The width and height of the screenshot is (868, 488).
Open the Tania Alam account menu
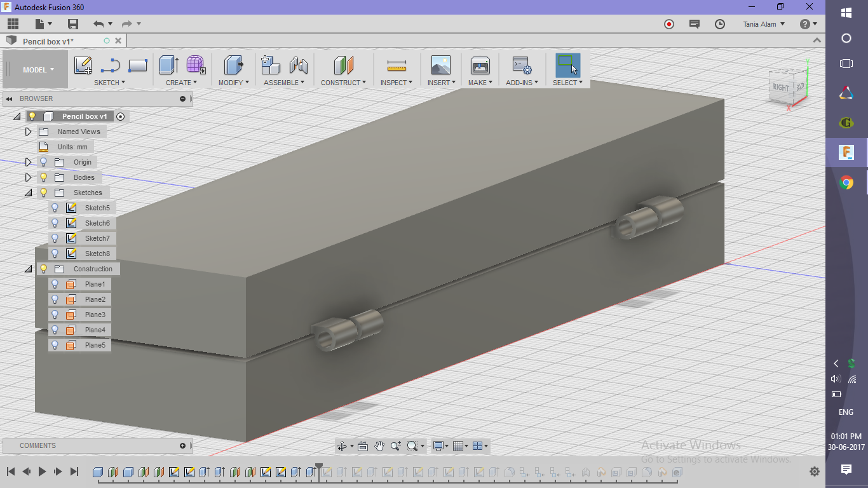point(764,24)
